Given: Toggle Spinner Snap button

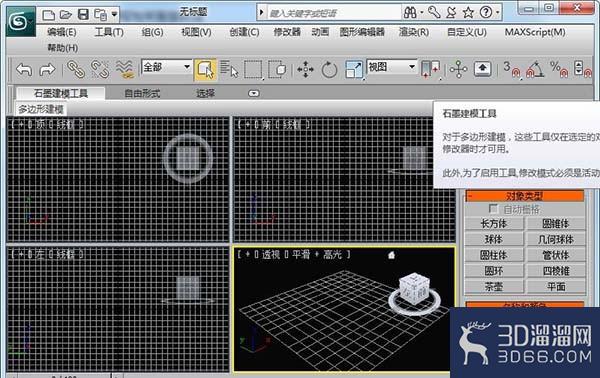Looking at the screenshot, I should pos(583,70).
